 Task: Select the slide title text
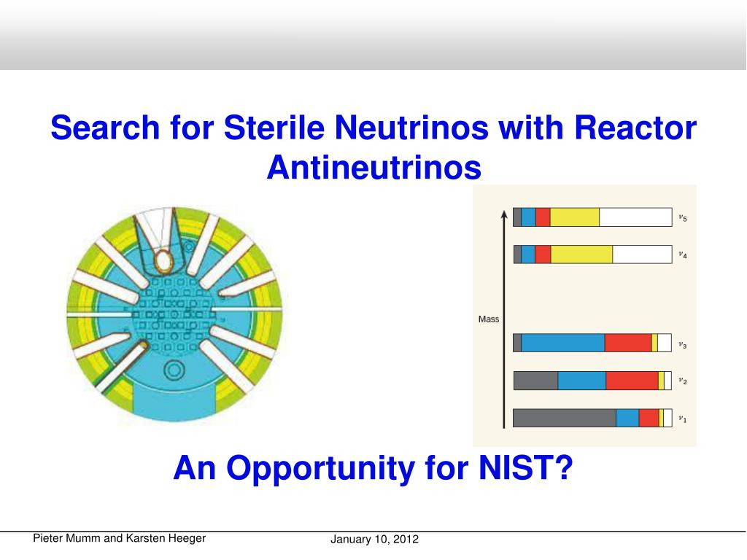coord(372,146)
